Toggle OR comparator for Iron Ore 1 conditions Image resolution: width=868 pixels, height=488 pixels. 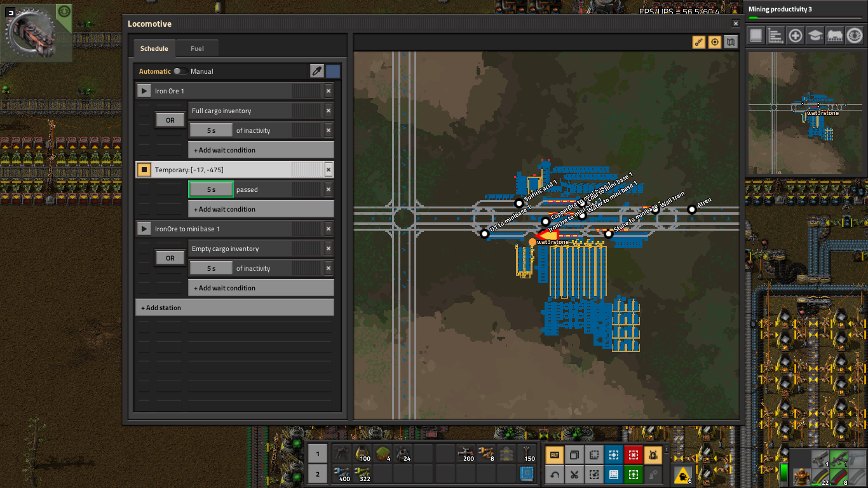[170, 120]
